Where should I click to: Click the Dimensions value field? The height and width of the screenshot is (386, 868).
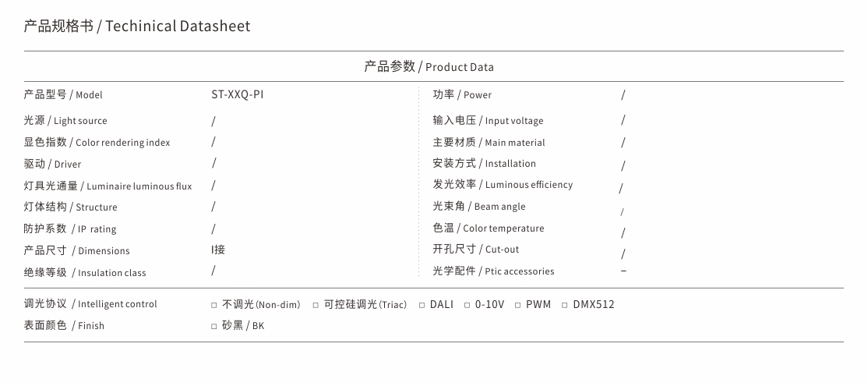tap(218, 250)
